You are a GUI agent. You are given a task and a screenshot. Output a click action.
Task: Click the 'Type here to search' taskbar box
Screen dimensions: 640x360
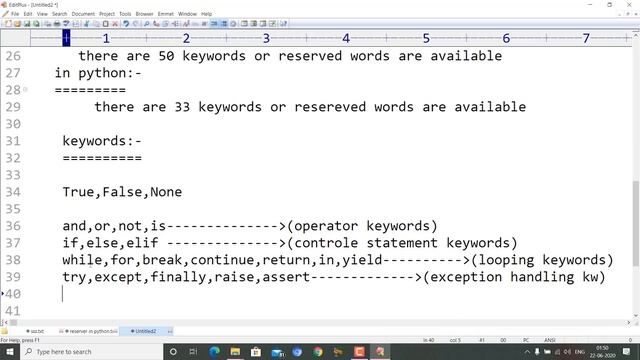[x=91, y=351]
